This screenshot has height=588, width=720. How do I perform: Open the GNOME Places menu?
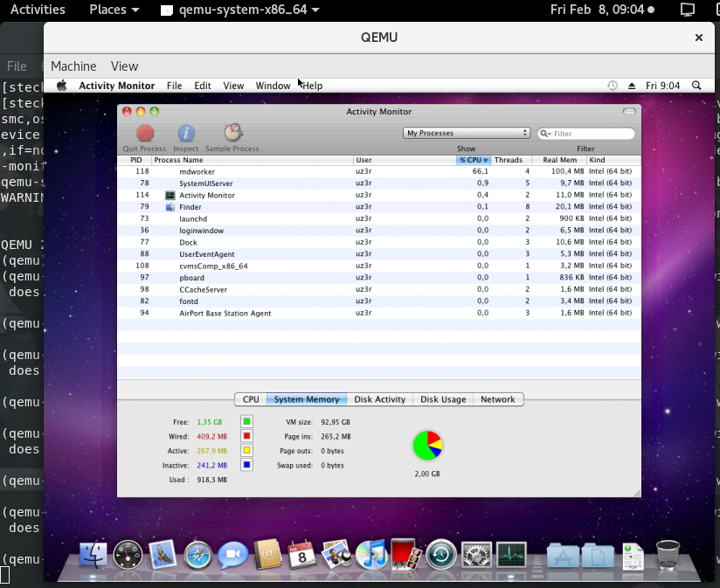point(114,10)
